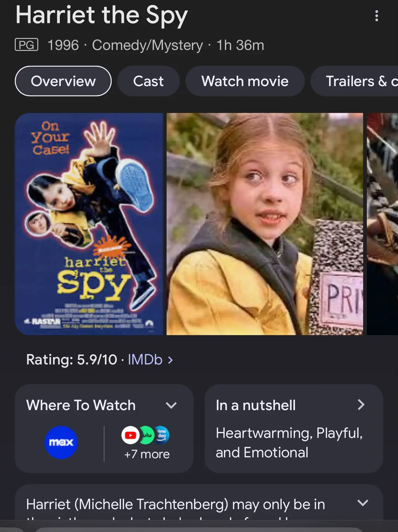Open the IMDb rating link
Screen dimensions: 398x532
click(x=145, y=360)
